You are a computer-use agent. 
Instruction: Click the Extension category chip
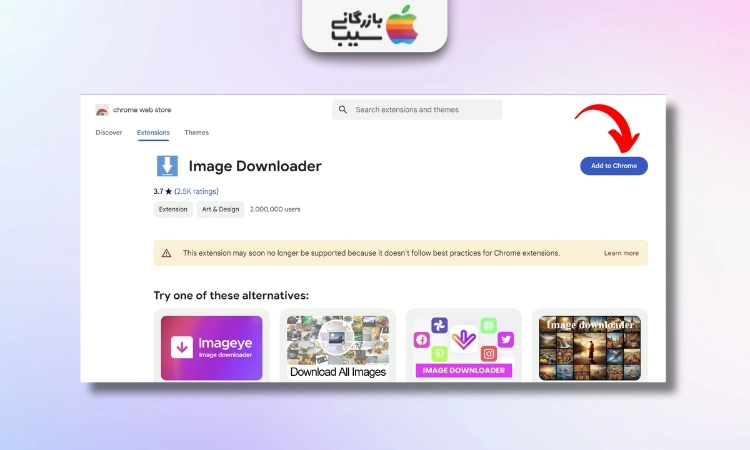173,209
